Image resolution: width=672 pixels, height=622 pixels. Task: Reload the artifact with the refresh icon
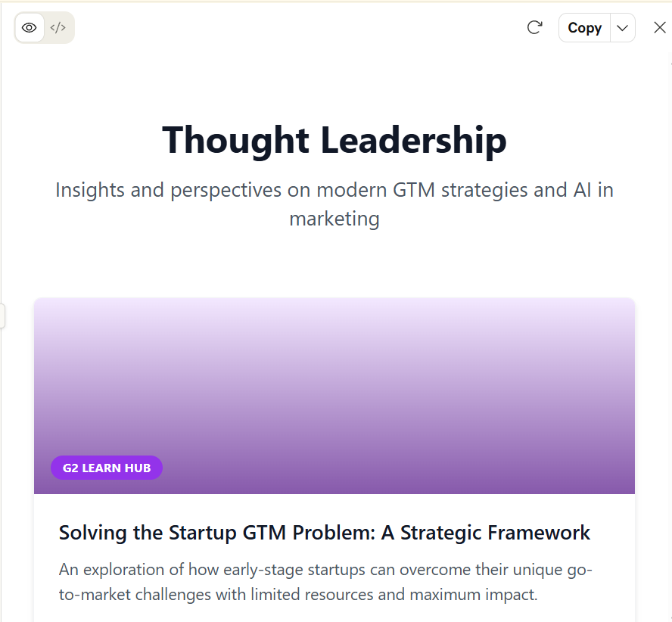(x=534, y=28)
